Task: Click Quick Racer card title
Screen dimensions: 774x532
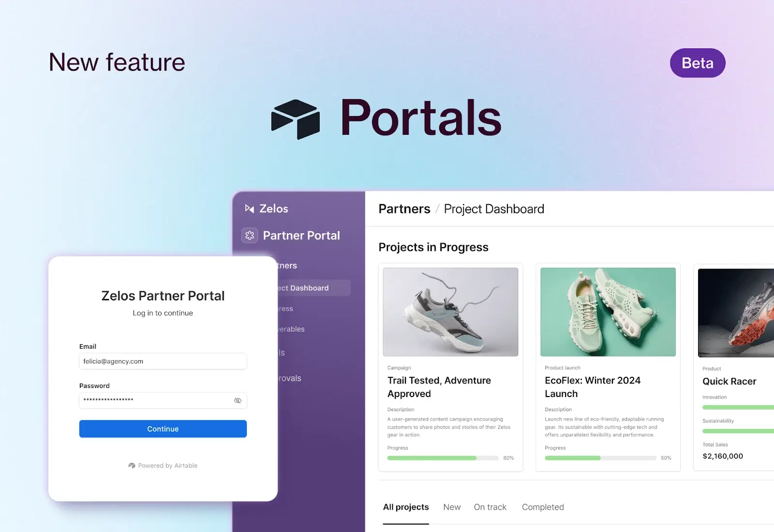Action: [x=729, y=381]
